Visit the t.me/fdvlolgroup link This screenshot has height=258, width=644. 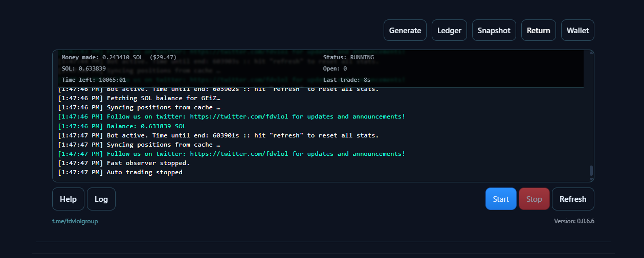pos(75,221)
